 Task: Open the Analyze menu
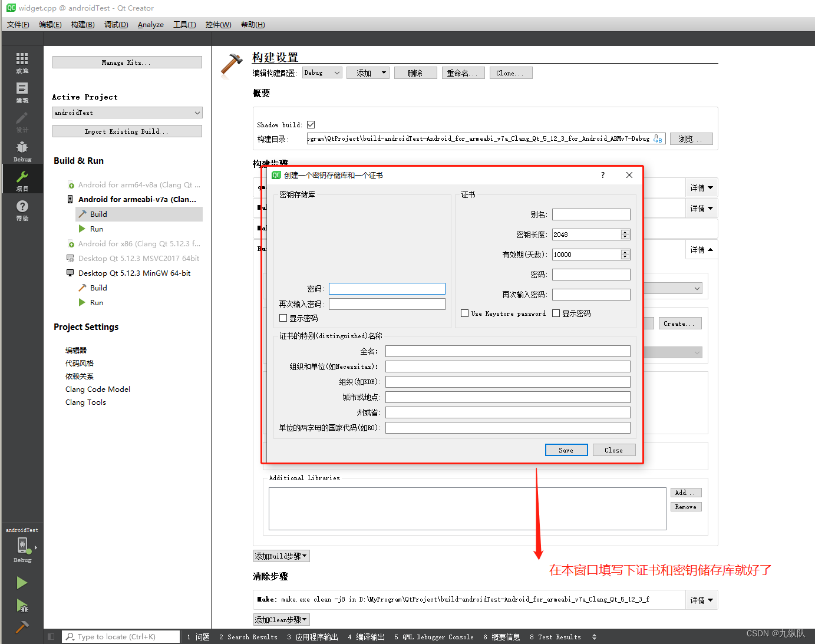pyautogui.click(x=151, y=24)
